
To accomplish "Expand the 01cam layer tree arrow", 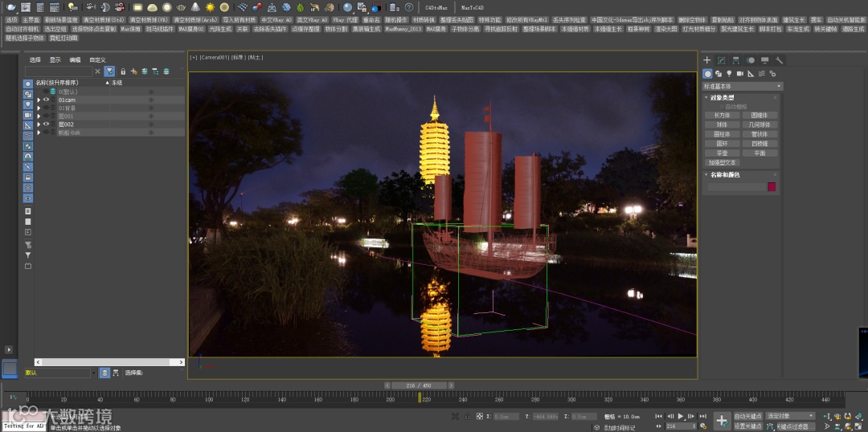I will (x=38, y=100).
